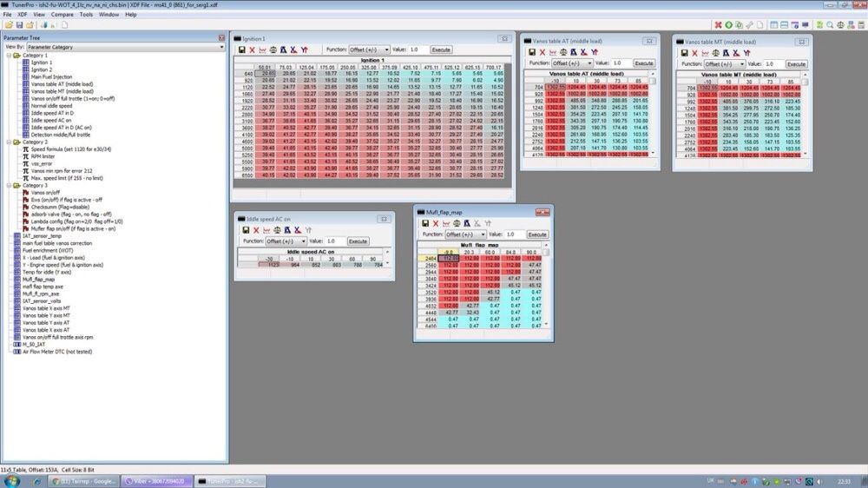This screenshot has height=488, width=868.
Task: Click the Open file icon in main toolbar
Action: 9,25
